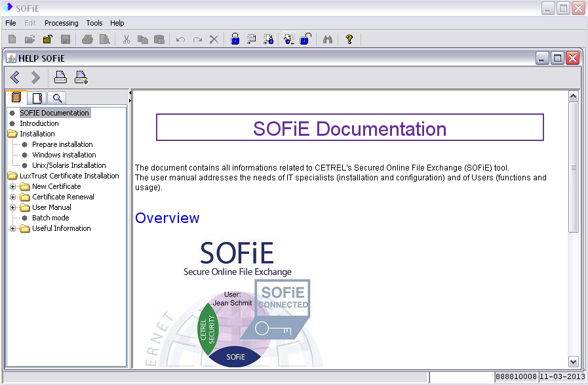Viewport: 588px width, 385px height.
Task: Expand the Useful Information folder node
Action: point(12,228)
